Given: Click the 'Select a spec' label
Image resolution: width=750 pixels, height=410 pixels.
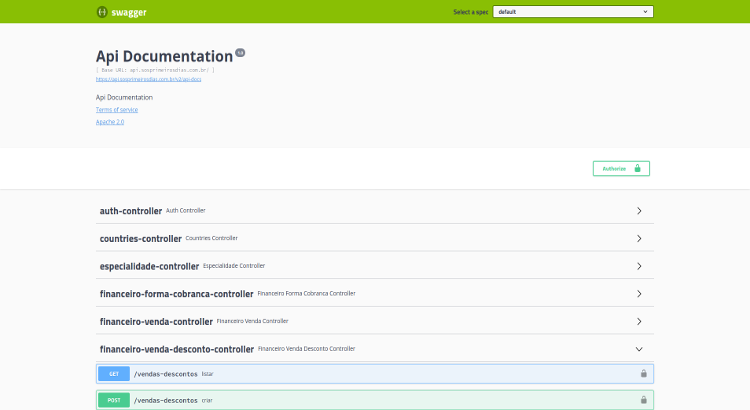Looking at the screenshot, I should click(471, 12).
